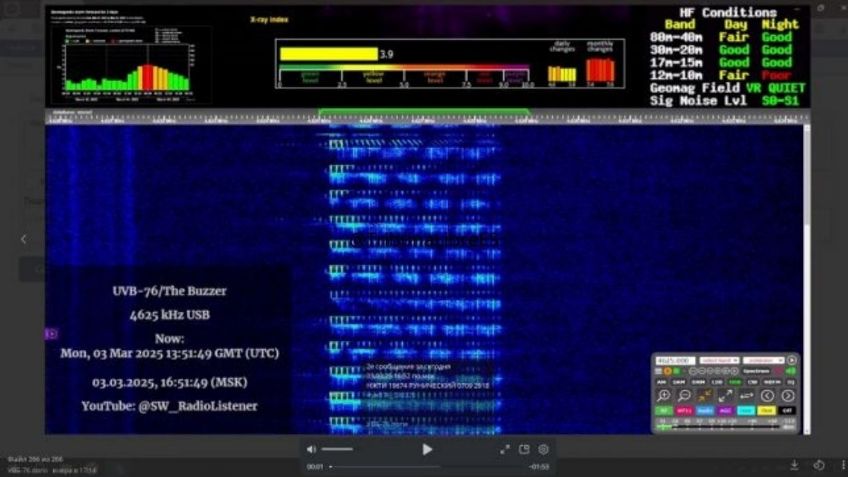Open picture-in-picture mini player
848x477 pixels.
click(524, 450)
